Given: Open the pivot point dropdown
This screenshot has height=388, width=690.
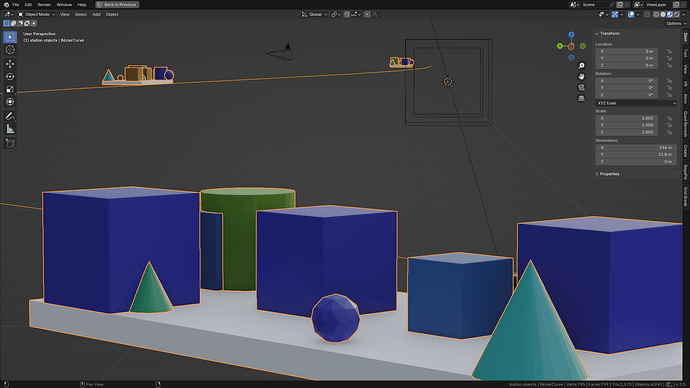Looking at the screenshot, I should [x=336, y=15].
